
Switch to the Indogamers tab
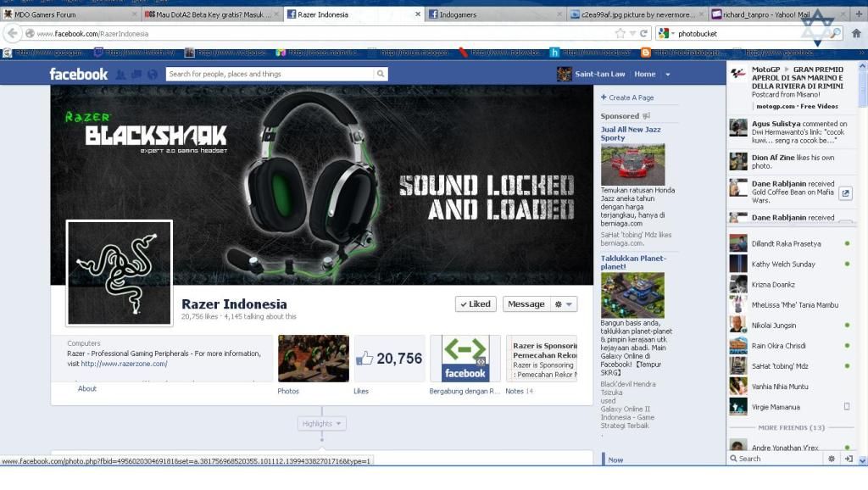coord(495,14)
